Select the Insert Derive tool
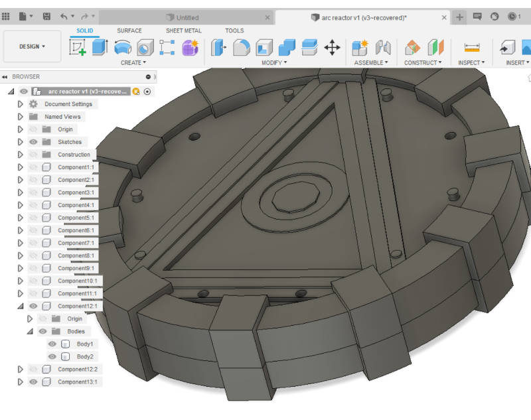 (507, 47)
